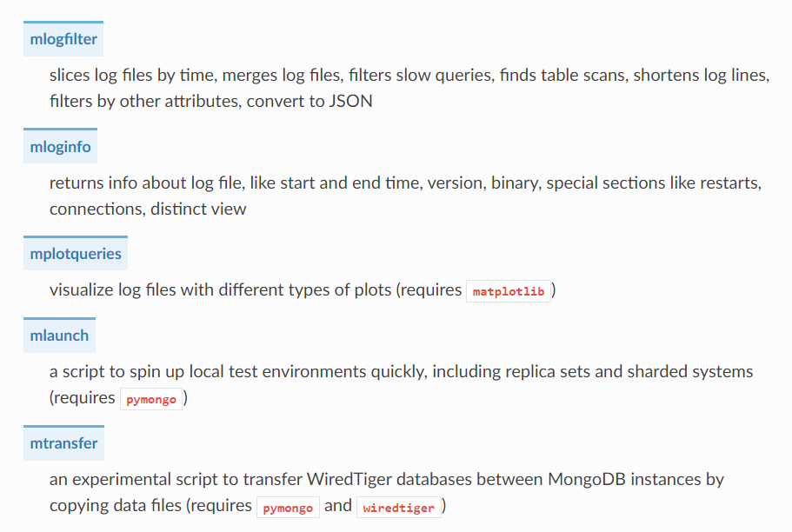Click "distinct view" in mloginfo description
The image size is (792, 532).
198,209
